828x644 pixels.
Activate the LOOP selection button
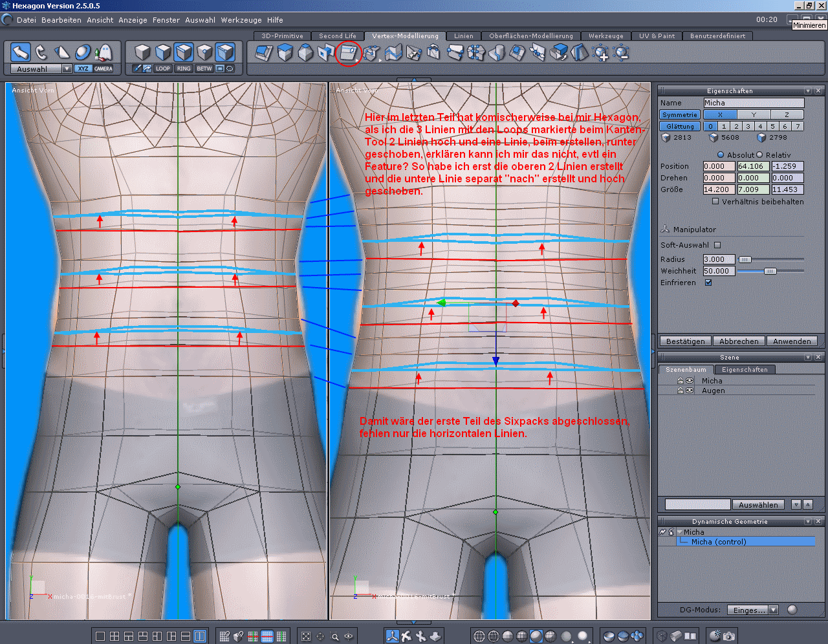point(163,69)
